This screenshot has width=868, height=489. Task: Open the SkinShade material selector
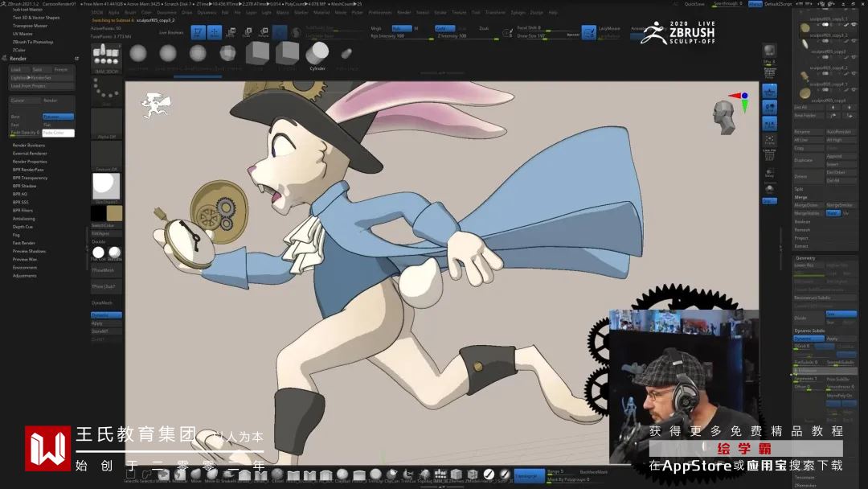[x=106, y=187]
